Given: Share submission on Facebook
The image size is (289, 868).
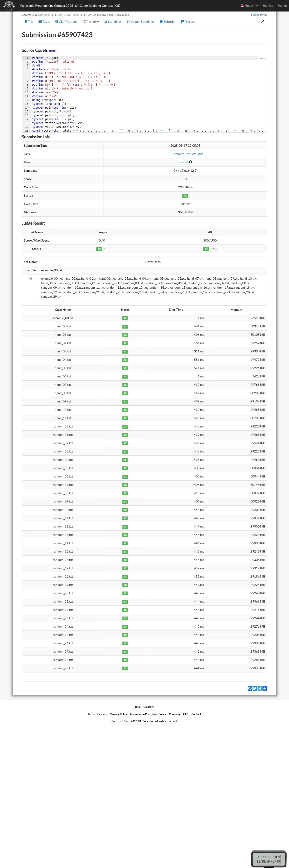Looking at the screenshot, I should [250, 688].
